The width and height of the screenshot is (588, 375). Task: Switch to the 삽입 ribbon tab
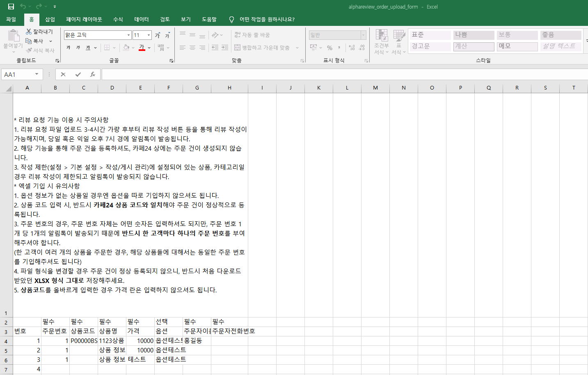click(50, 19)
